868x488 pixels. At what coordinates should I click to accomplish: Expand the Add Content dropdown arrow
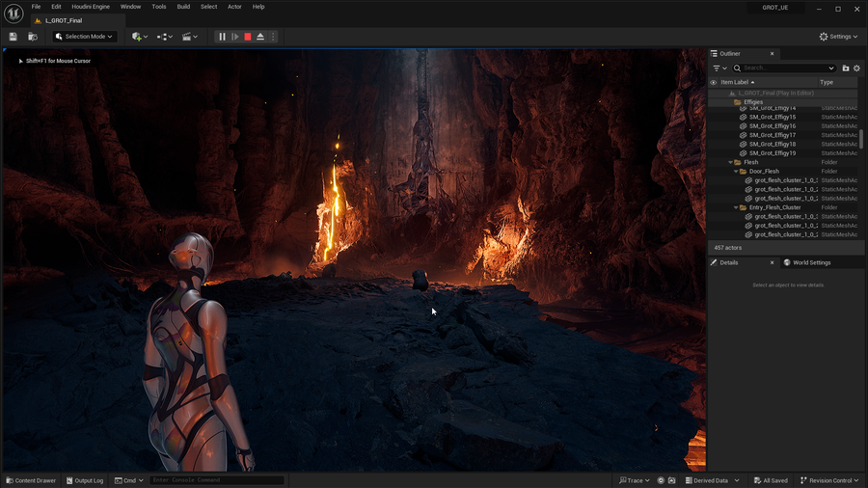[x=146, y=37]
